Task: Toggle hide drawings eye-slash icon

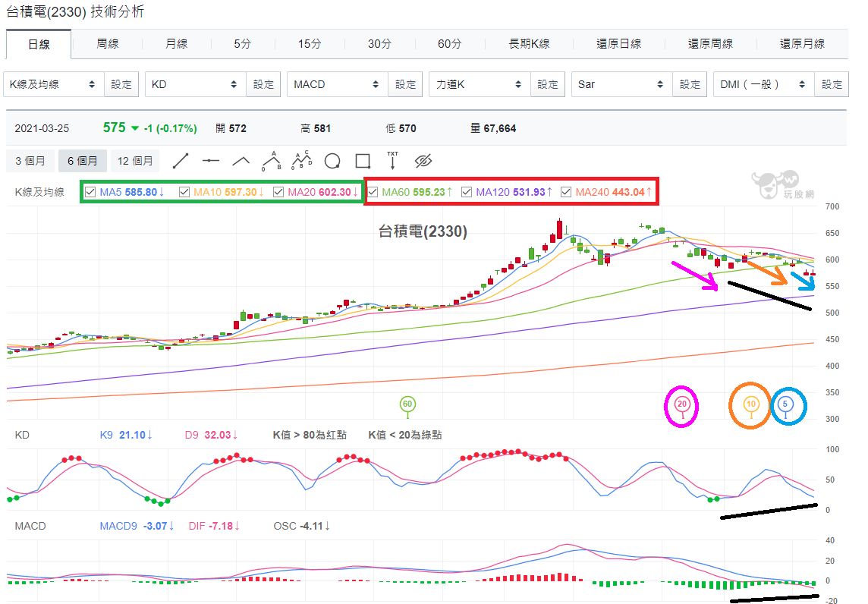Action: click(423, 161)
